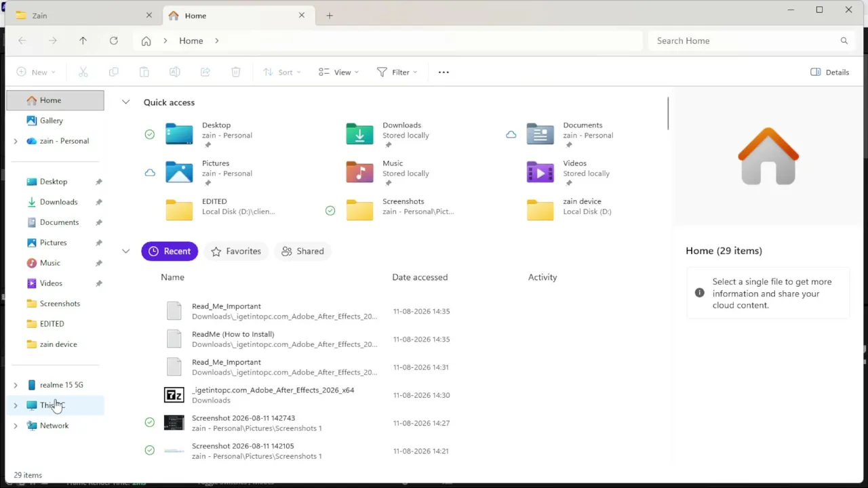Open Network in the sidebar
868x488 pixels.
click(54, 426)
